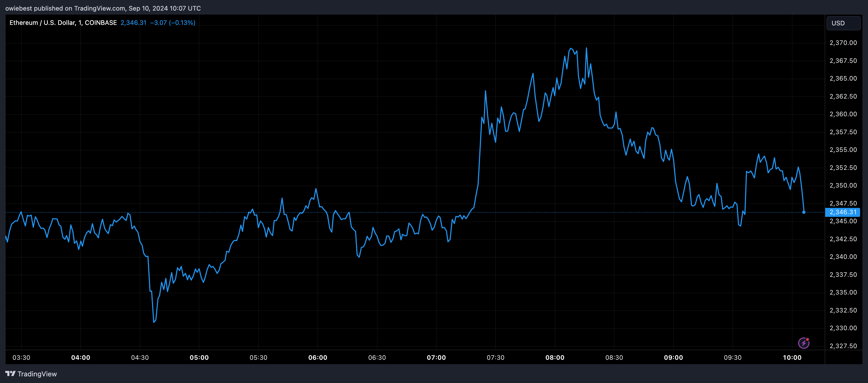
Task: Click the 2,357.50 price axis label
Action: pos(843,132)
